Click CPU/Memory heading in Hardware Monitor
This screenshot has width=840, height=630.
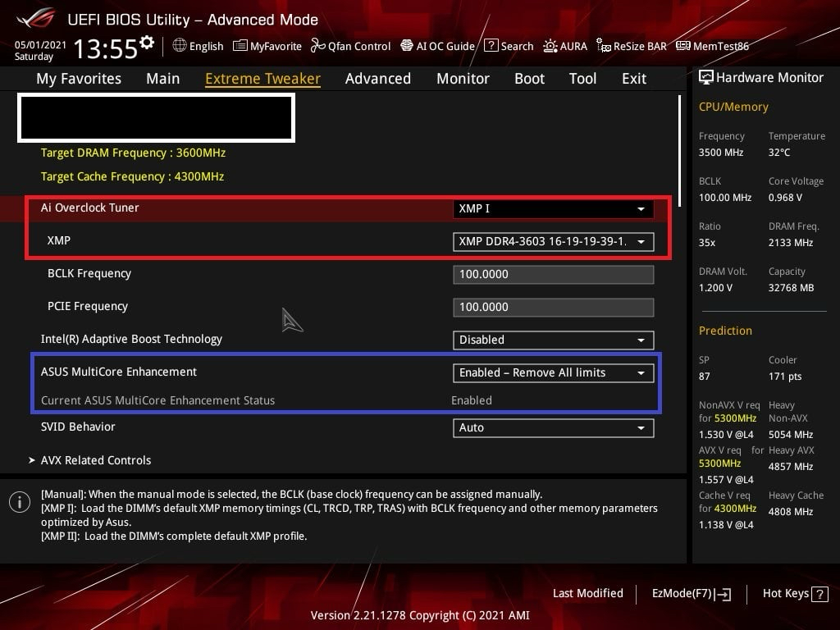pyautogui.click(x=733, y=107)
